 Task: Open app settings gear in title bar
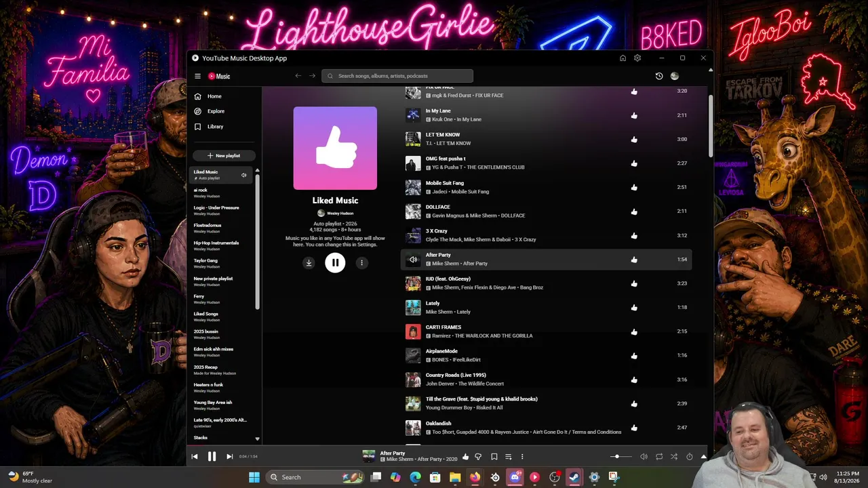tap(637, 58)
